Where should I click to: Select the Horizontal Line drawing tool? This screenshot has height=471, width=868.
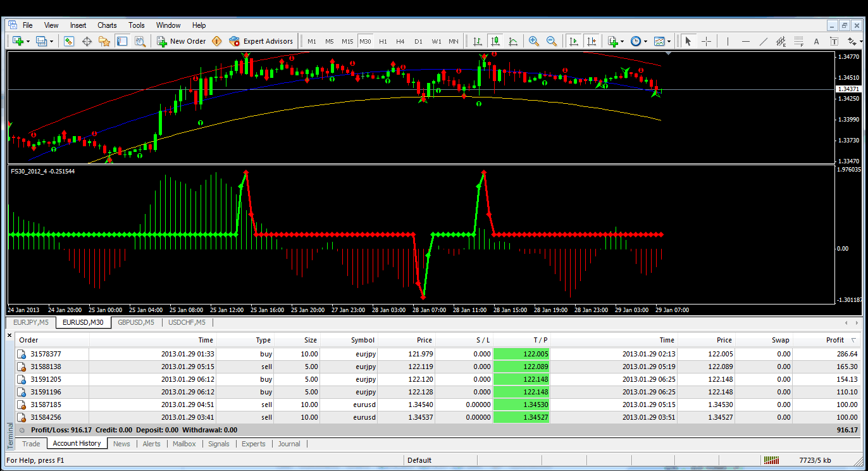[x=745, y=41]
